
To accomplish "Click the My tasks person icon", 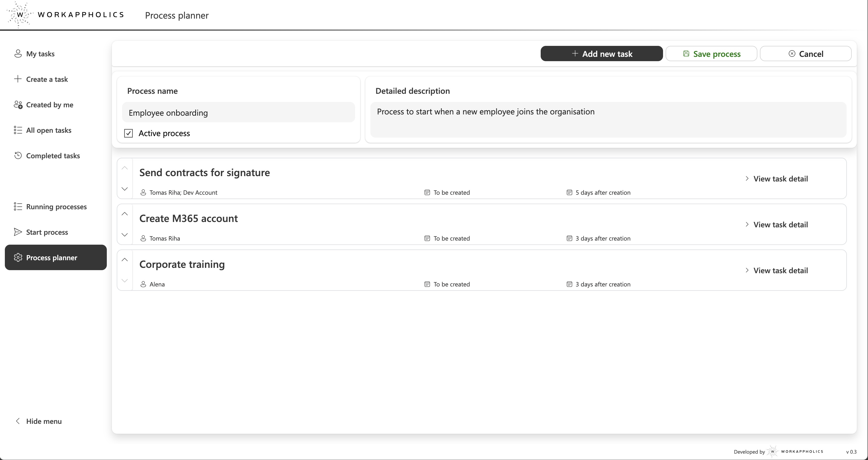I will 18,54.
